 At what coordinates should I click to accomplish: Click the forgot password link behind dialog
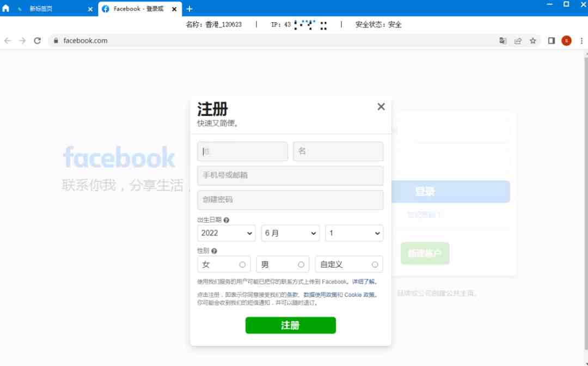point(424,215)
